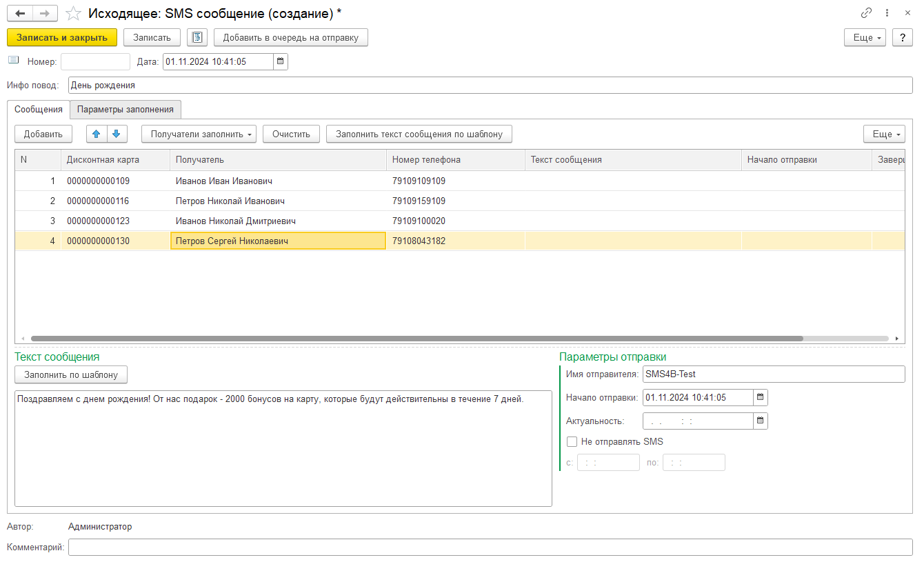Go forward with the right arrow button

click(x=46, y=13)
